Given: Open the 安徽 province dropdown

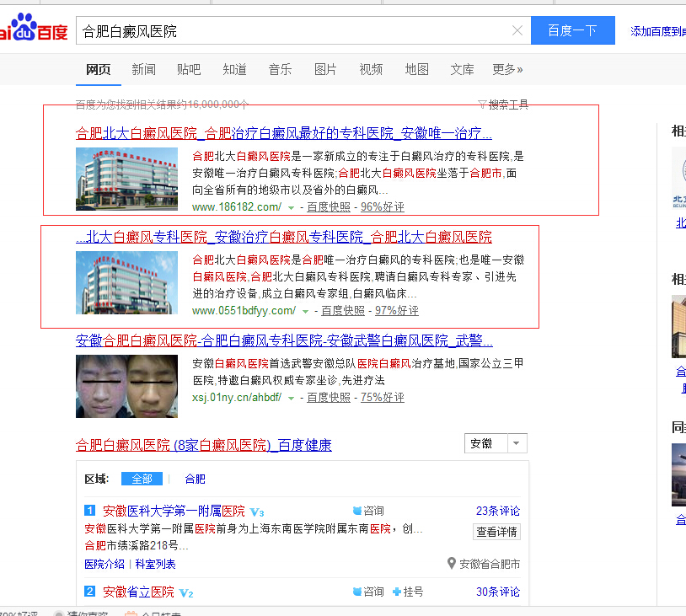Looking at the screenshot, I should coord(496,443).
